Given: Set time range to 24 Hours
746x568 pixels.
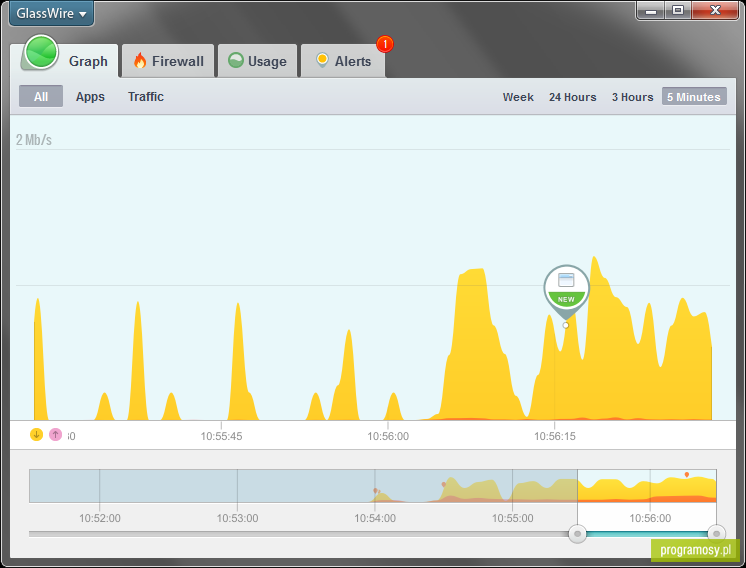Looking at the screenshot, I should click(x=572, y=97).
